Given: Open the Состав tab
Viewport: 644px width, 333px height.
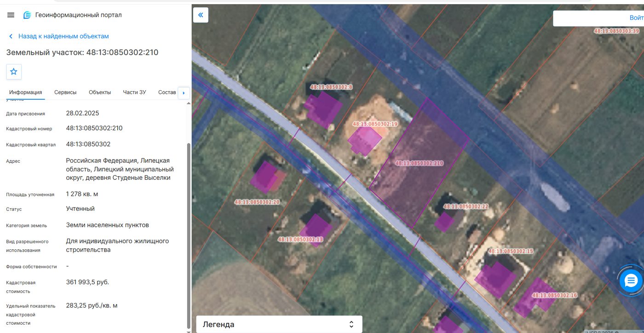Looking at the screenshot, I should pos(167,92).
